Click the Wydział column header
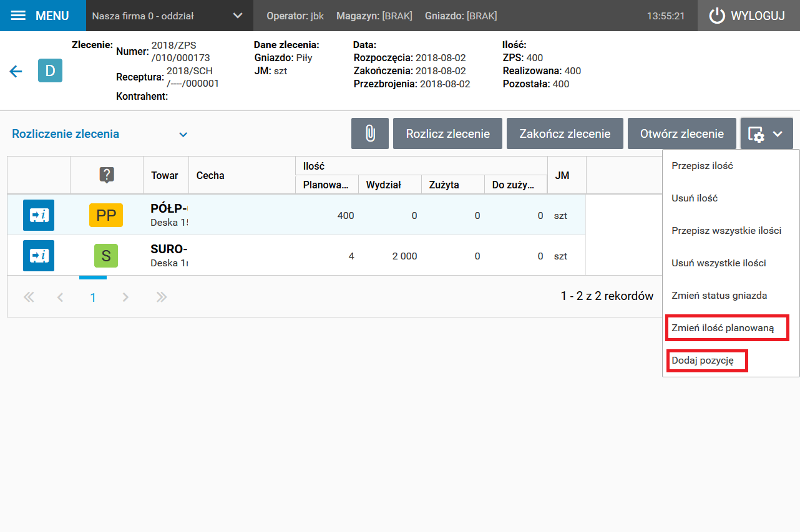Screen dimensions: 800x532 point(390,185)
